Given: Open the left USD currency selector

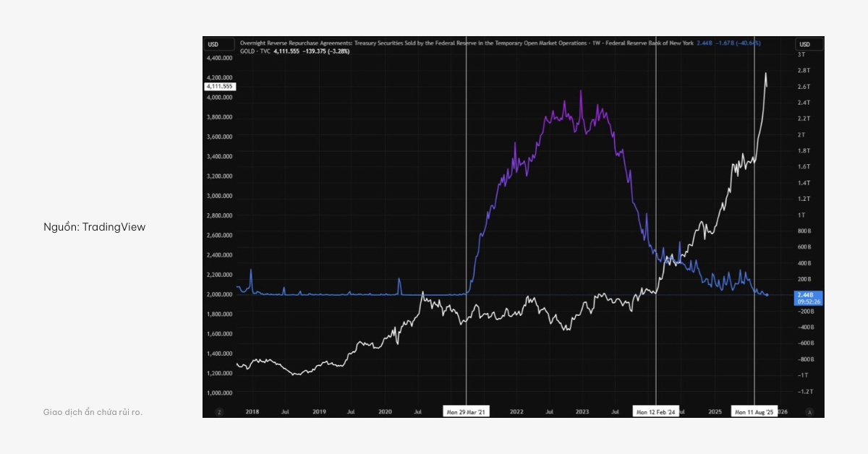Looking at the screenshot, I should pos(213,44).
